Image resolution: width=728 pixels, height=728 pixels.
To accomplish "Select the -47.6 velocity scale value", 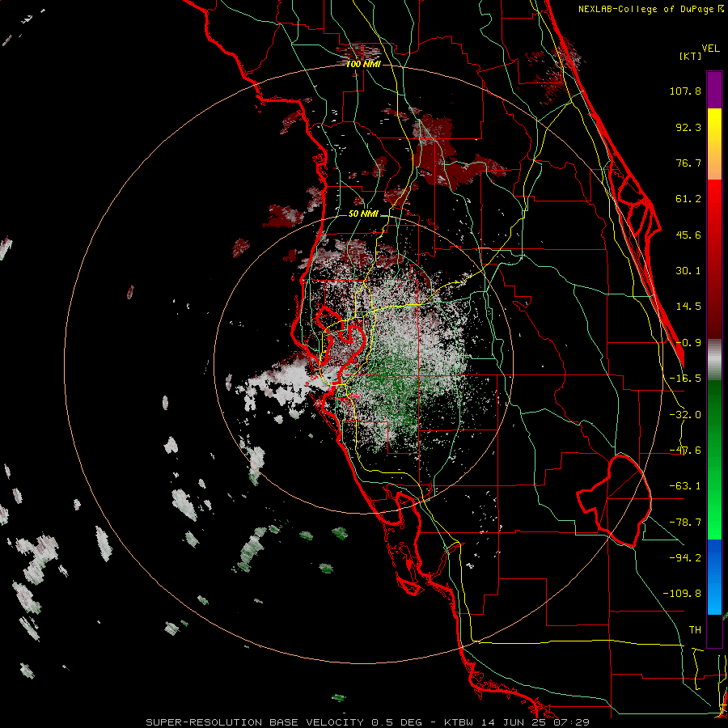I will [685, 451].
